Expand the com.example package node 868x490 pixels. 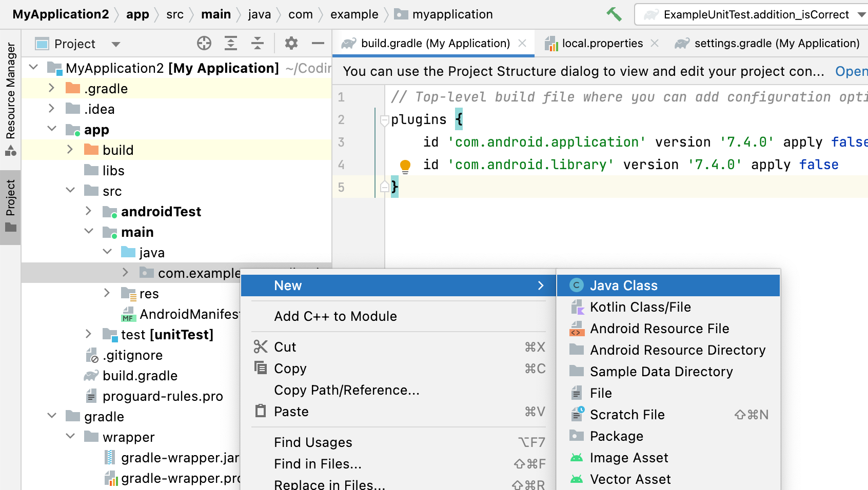coord(125,272)
